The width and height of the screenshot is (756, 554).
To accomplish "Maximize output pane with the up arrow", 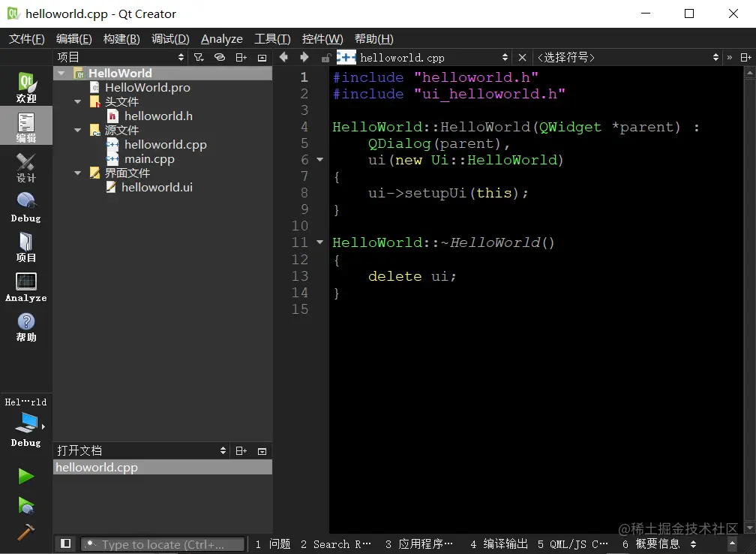I will [x=732, y=543].
